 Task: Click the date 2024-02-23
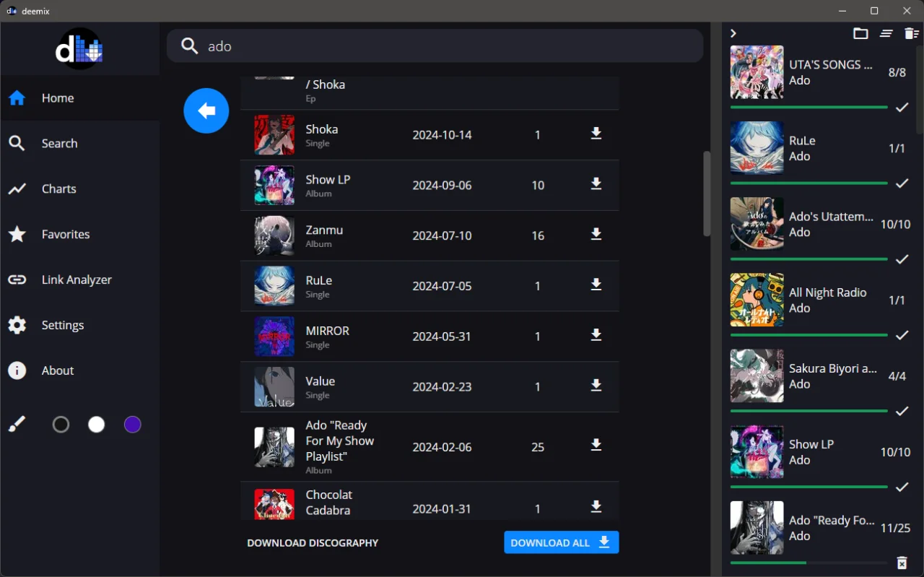pyautogui.click(x=442, y=387)
